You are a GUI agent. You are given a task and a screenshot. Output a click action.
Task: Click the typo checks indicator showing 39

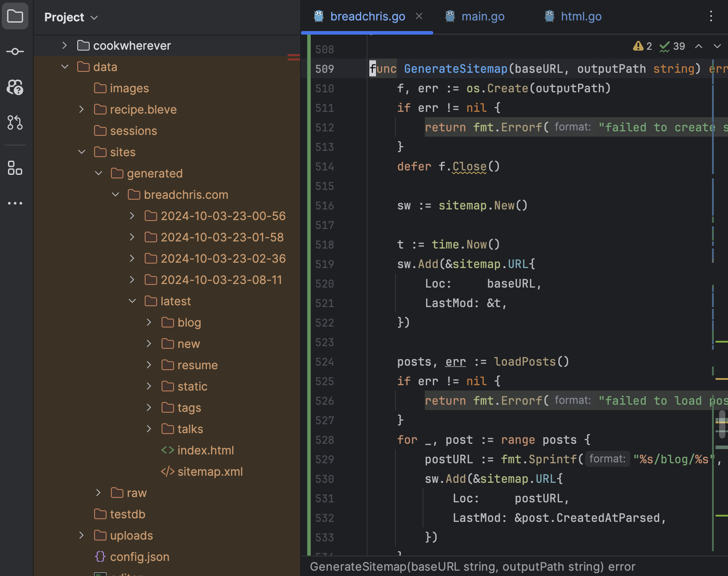672,46
